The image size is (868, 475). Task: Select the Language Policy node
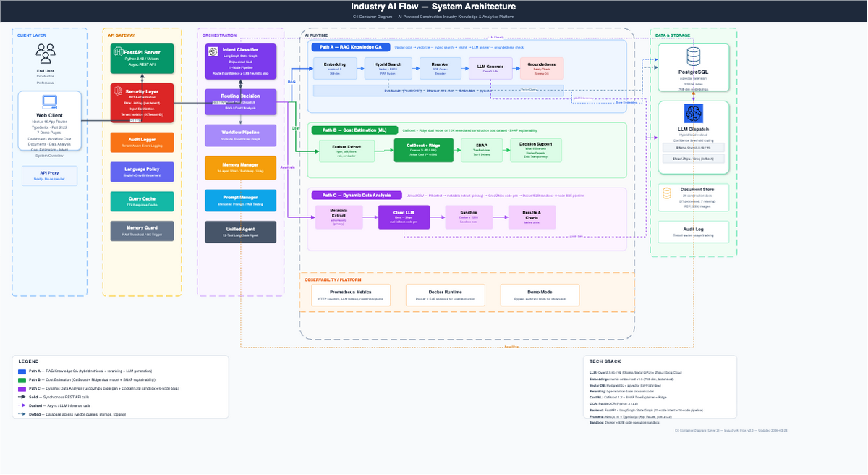(142, 172)
